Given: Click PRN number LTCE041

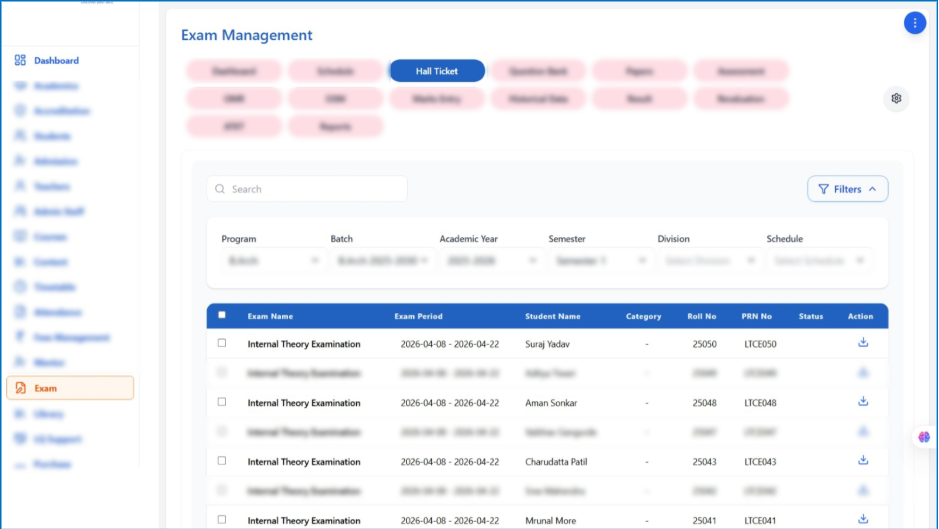Looking at the screenshot, I should (x=760, y=521).
